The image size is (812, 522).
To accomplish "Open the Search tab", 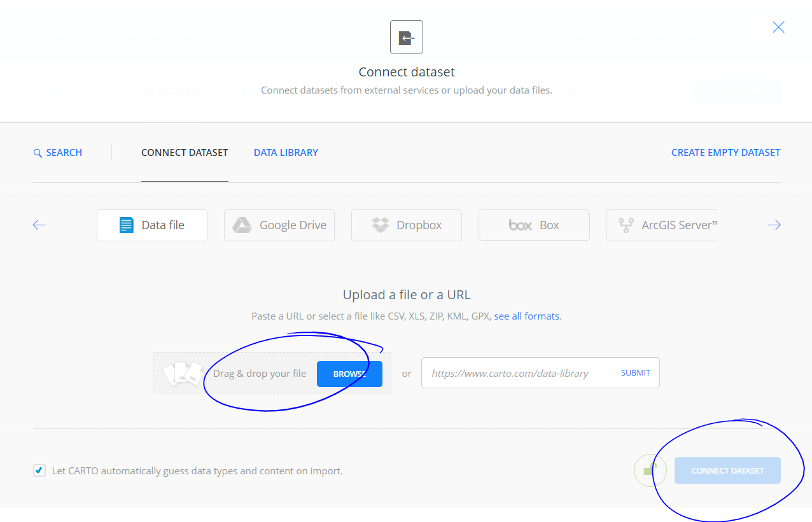I will pos(58,153).
